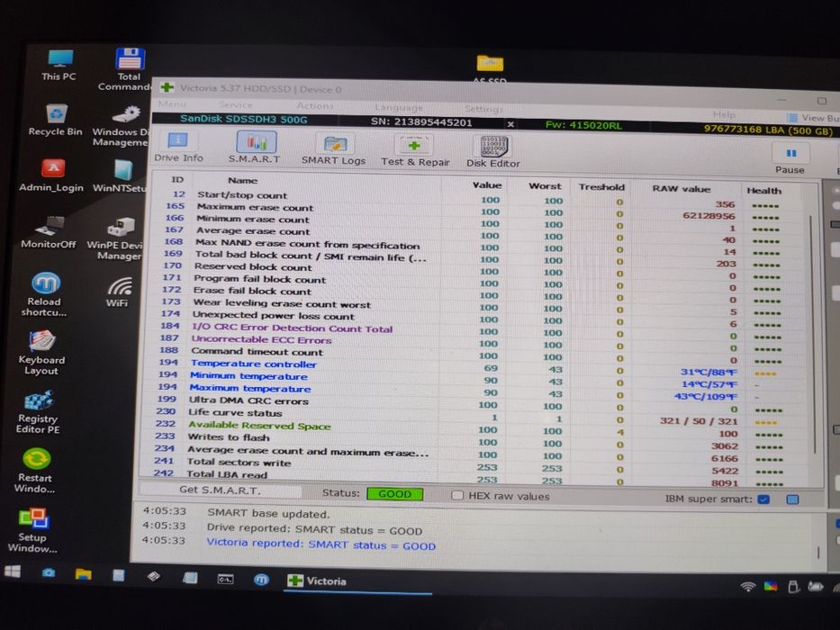The width and height of the screenshot is (840, 630).
Task: Open WinNTSetup desktop icon
Action: pos(121,177)
